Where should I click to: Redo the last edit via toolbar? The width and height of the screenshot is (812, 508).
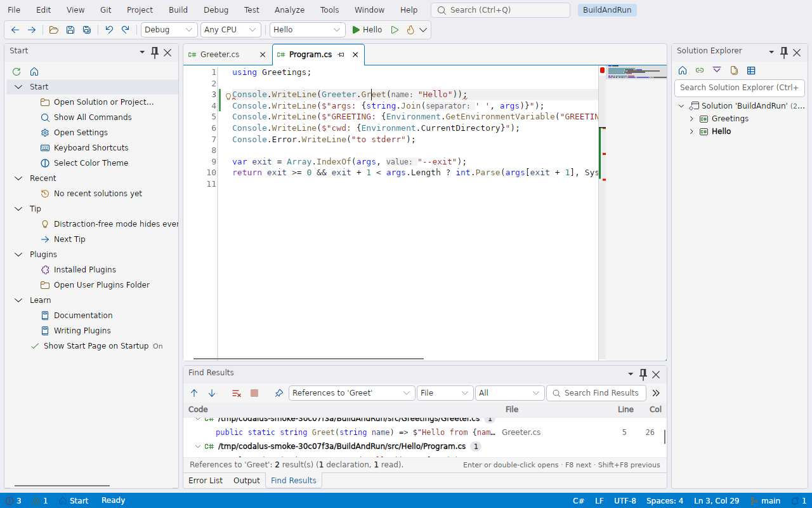coord(126,30)
